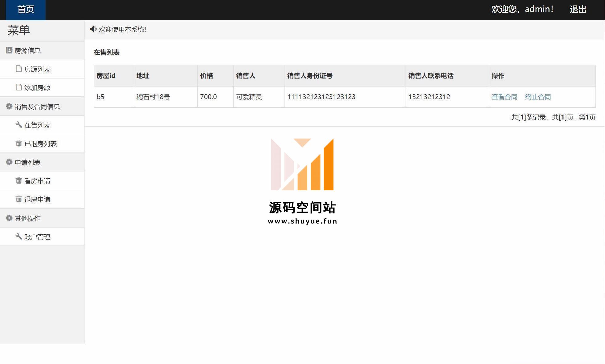Image resolution: width=605 pixels, height=364 pixels.
Task: Expand the 房源信息 menu section
Action: point(42,51)
